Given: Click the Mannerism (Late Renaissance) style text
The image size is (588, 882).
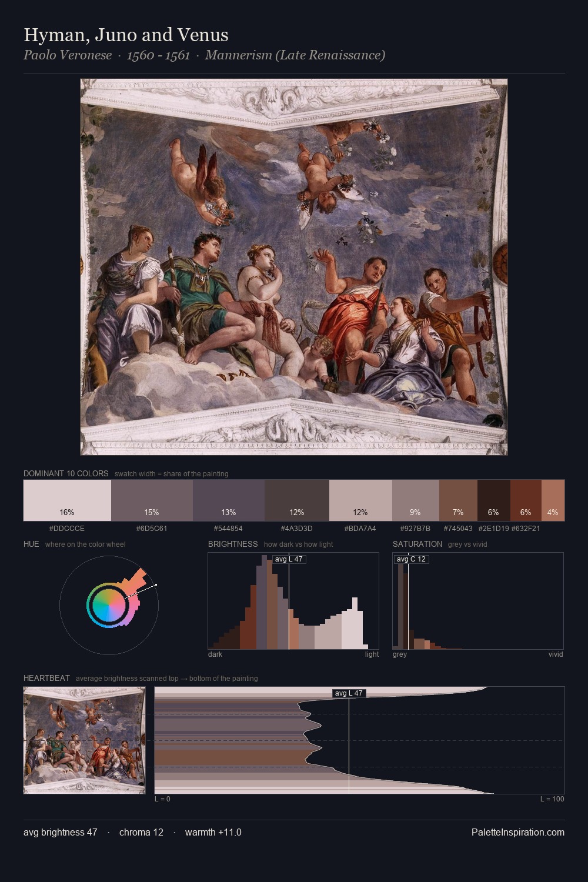Looking at the screenshot, I should pyautogui.click(x=295, y=55).
